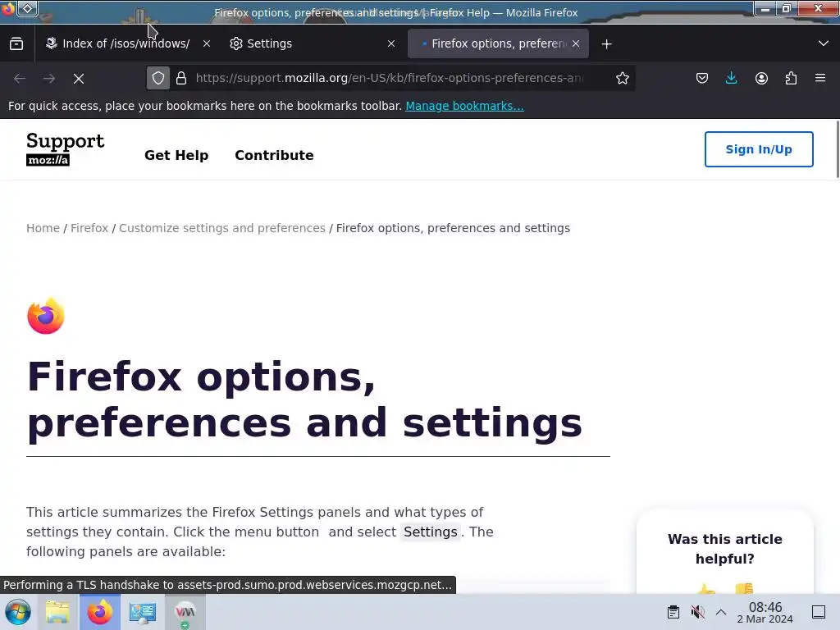
Task: Click the Firefox logo above the title
Action: pos(46,316)
